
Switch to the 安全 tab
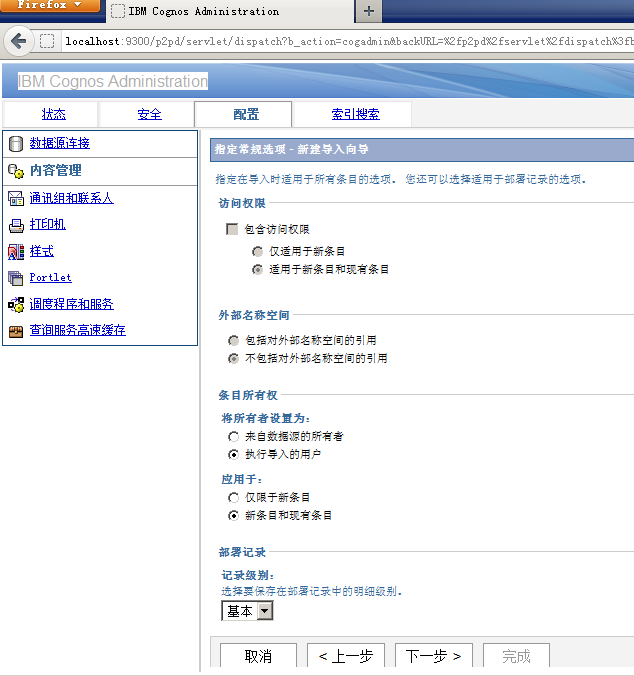[150, 114]
